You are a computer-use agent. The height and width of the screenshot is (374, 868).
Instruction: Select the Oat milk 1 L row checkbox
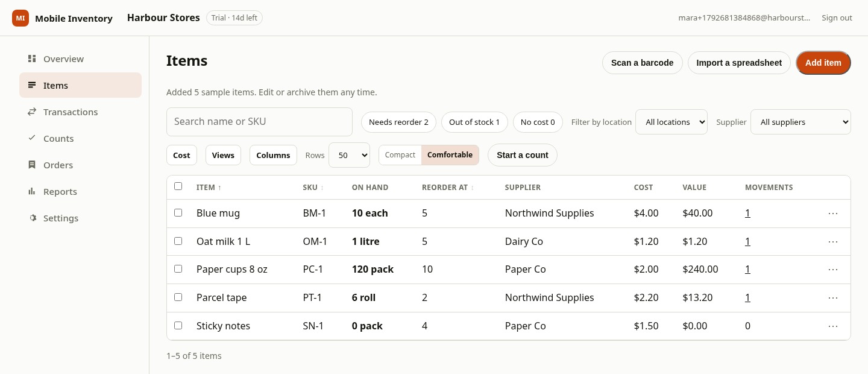coord(178,241)
